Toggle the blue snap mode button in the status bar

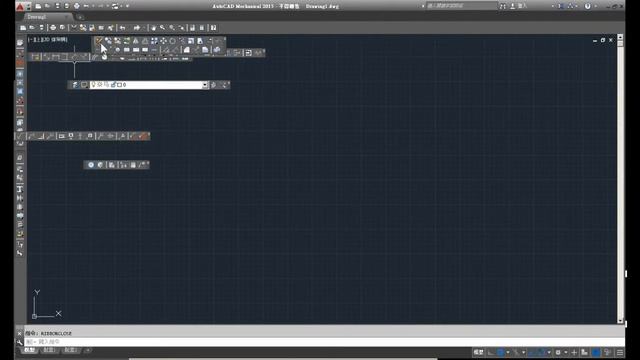pos(501,352)
